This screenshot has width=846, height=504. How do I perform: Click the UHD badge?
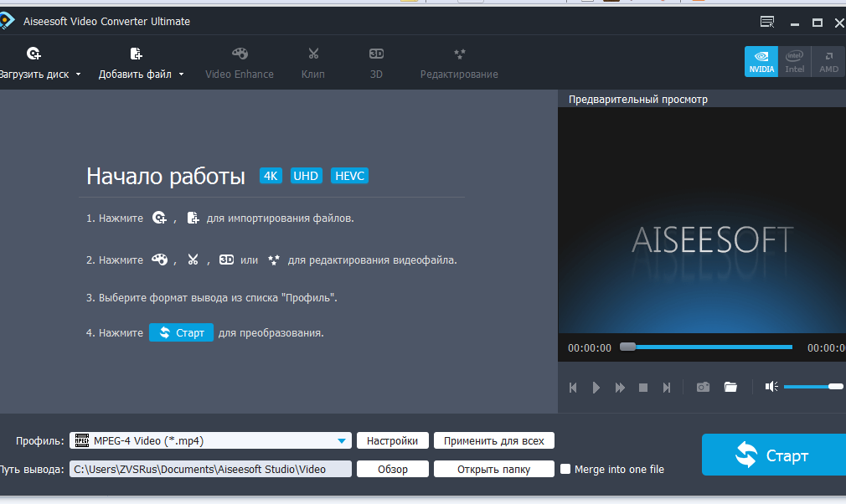coord(306,176)
